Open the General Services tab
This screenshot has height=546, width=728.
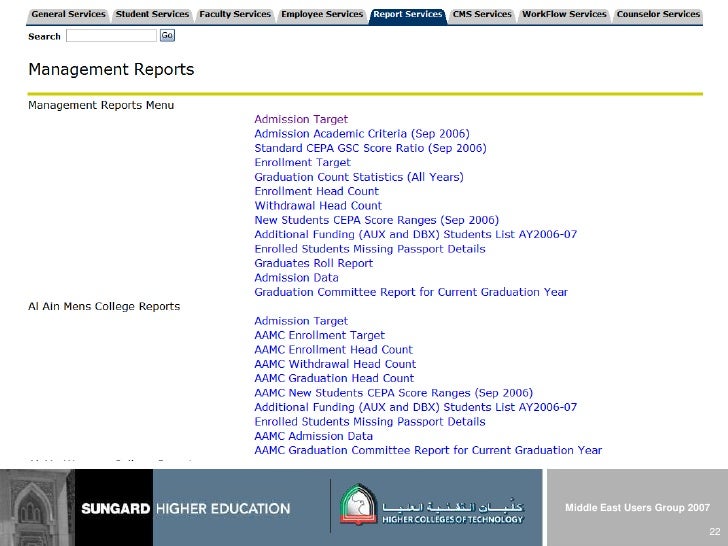[68, 14]
